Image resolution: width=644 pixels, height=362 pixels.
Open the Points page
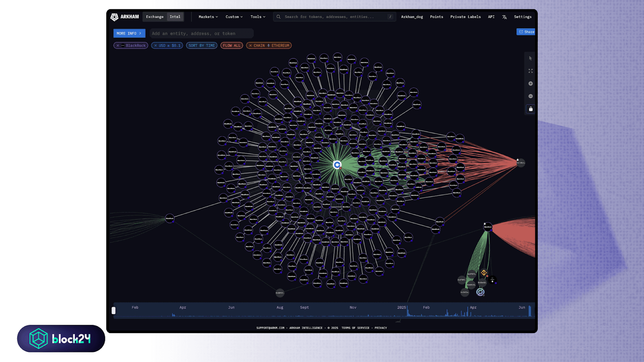point(436,17)
